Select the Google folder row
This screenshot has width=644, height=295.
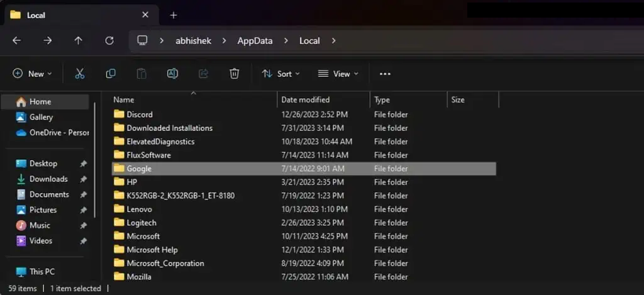pos(304,169)
